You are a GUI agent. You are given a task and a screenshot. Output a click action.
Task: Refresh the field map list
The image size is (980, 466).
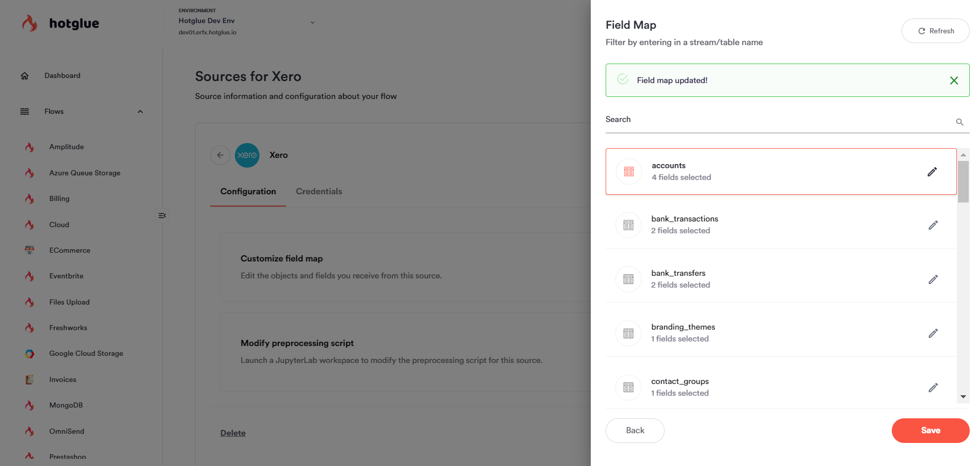click(x=935, y=31)
